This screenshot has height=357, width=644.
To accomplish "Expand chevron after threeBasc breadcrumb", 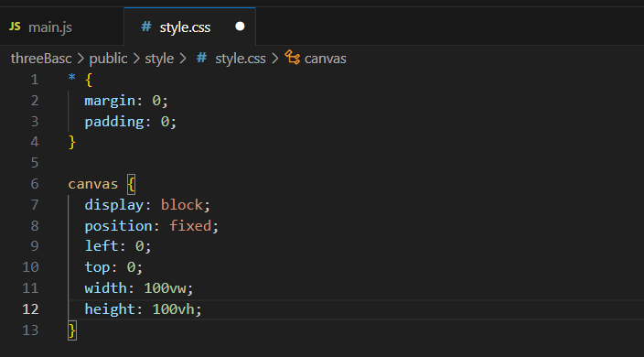I will point(80,59).
